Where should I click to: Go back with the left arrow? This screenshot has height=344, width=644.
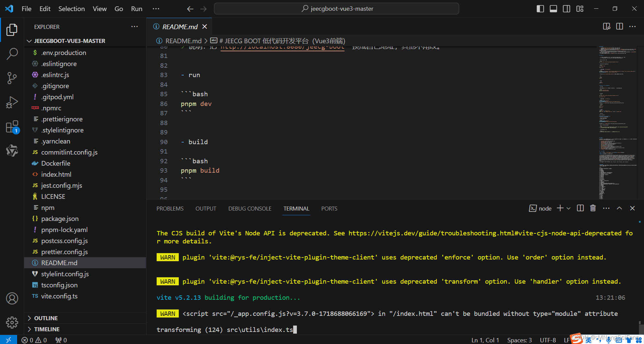pyautogui.click(x=190, y=9)
